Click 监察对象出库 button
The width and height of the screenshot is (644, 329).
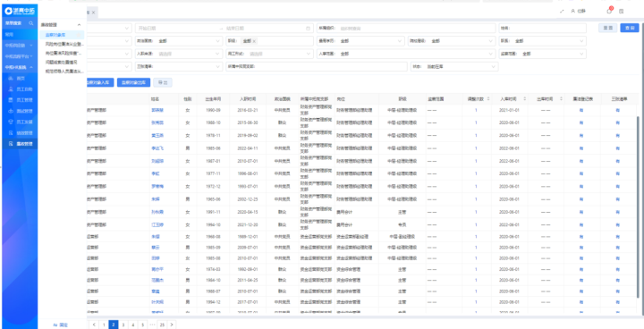coord(134,82)
